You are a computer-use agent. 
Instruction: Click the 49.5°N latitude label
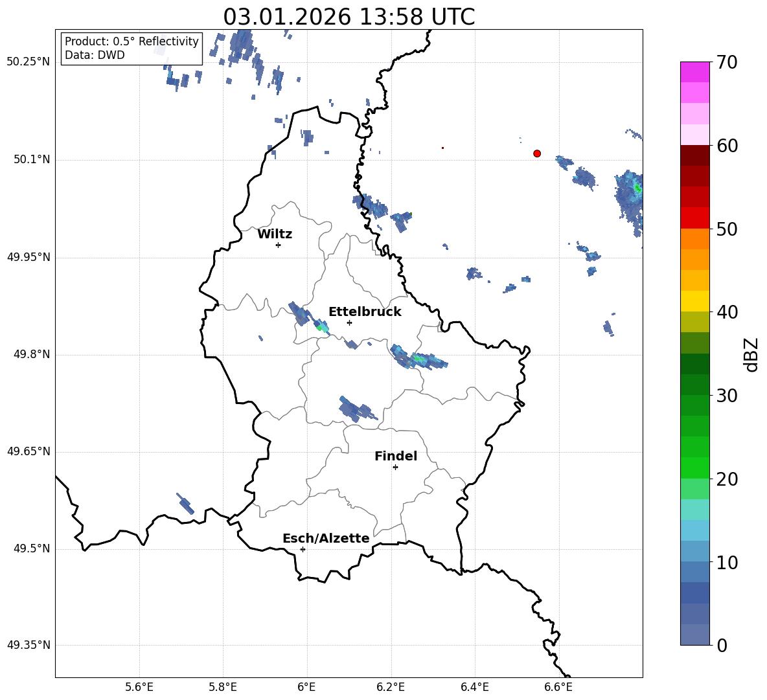[32, 548]
